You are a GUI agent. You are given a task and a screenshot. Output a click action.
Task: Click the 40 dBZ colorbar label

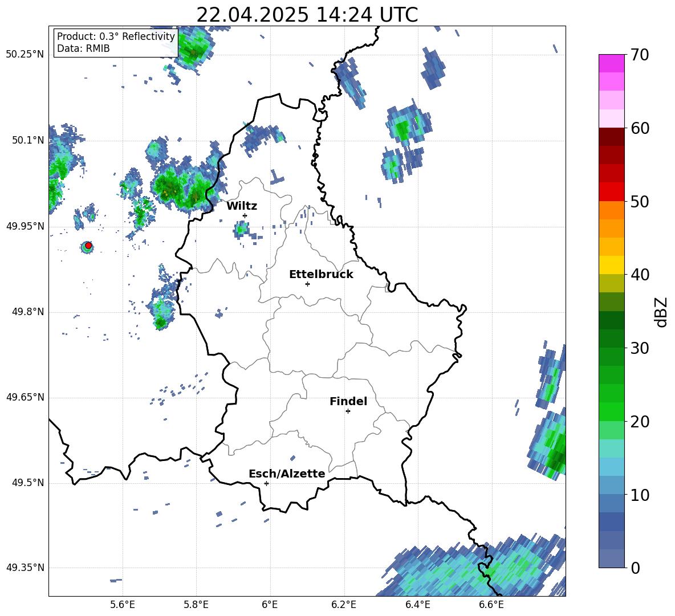(640, 275)
